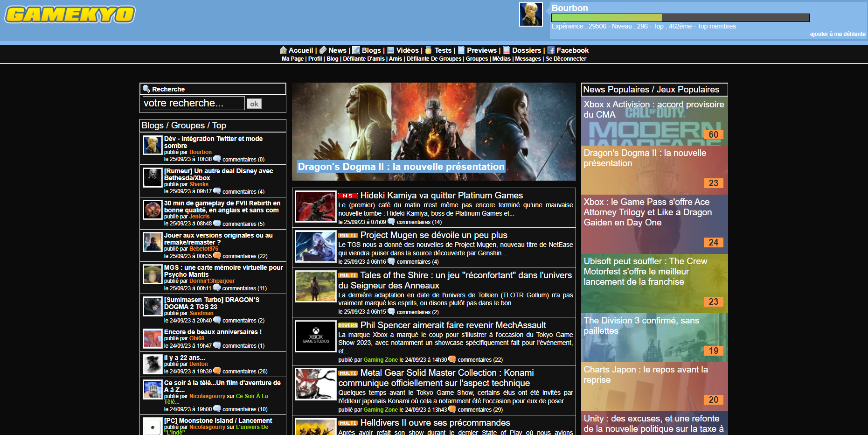Open Profil link in submenu

point(315,59)
